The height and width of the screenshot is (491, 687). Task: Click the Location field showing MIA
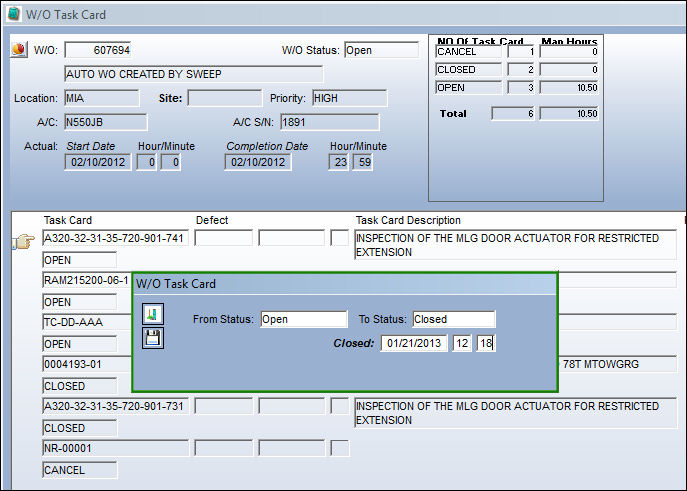102,98
